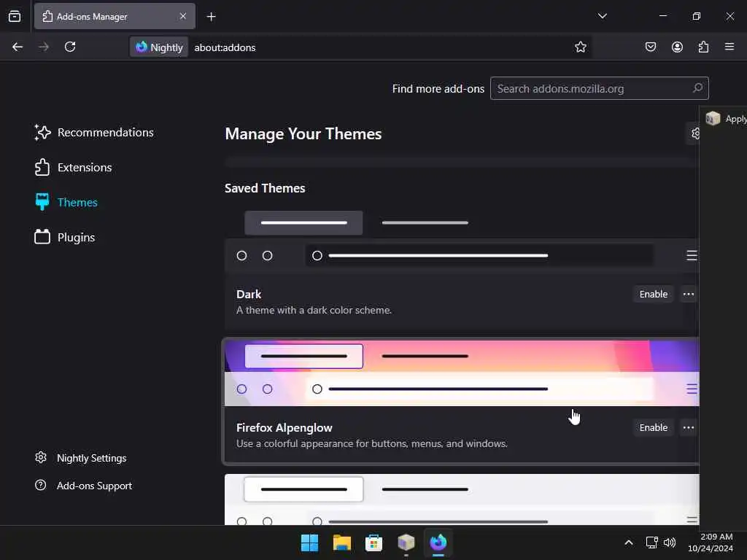Image resolution: width=747 pixels, height=560 pixels.
Task: Open the box app on the taskbar
Action: (x=406, y=542)
